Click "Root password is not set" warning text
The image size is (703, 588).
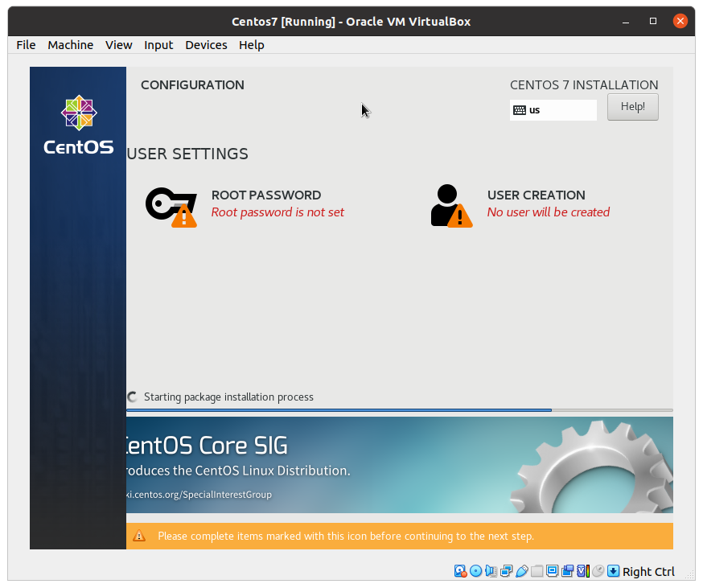(x=277, y=212)
